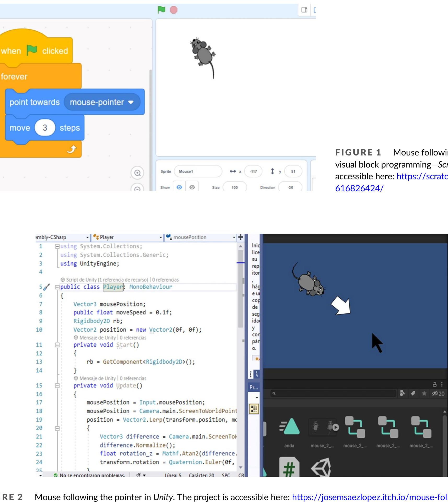Open the josemsaezlopez.itch.io link
The width and height of the screenshot is (448, 502).
[370, 497]
